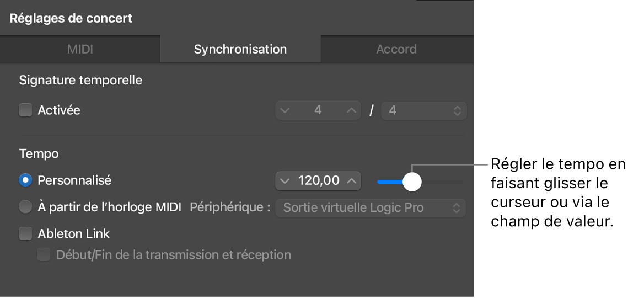Screen dimensions: 644x298
Task: Increase time signature numerator with up arrow
Action: 351,110
